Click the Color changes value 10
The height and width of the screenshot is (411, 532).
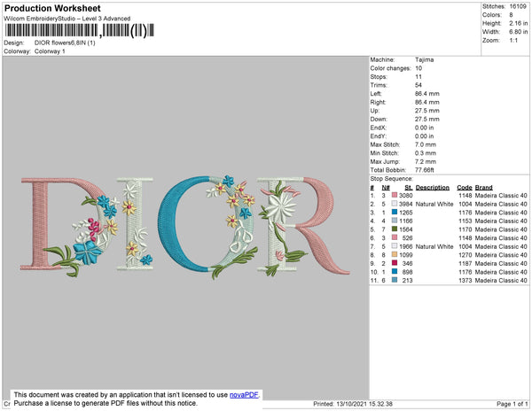(419, 68)
